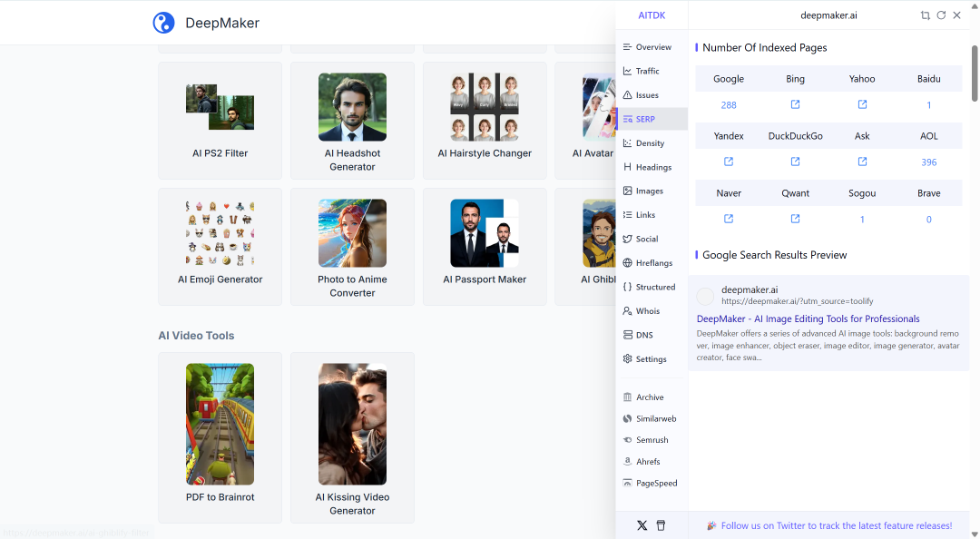Viewport: 980px width, 539px height.
Task: Click AOL indexed count 396
Action: pos(929,162)
